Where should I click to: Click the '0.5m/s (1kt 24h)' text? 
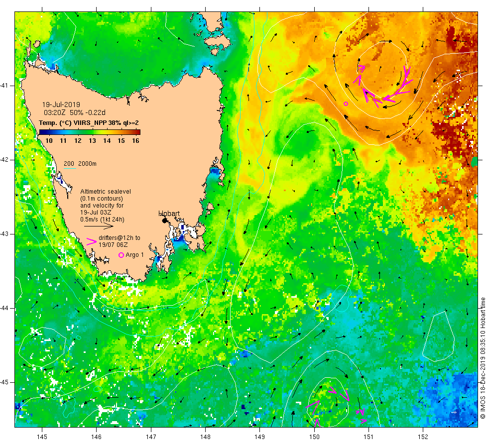coord(102,220)
